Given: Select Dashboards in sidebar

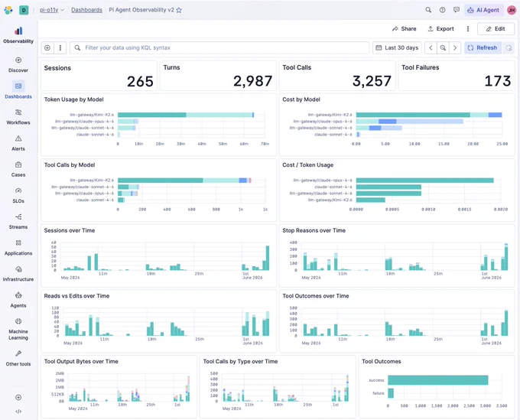Looking at the screenshot, I should (18, 90).
